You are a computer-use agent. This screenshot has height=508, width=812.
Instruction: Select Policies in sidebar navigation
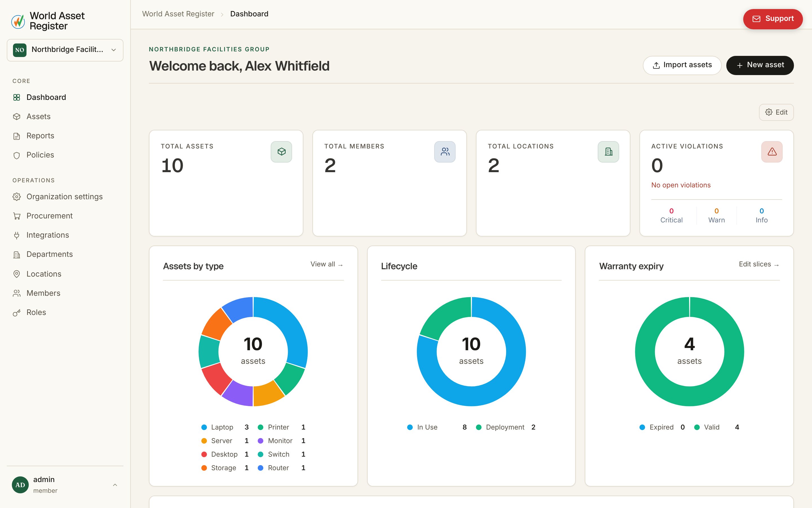(x=65, y=155)
